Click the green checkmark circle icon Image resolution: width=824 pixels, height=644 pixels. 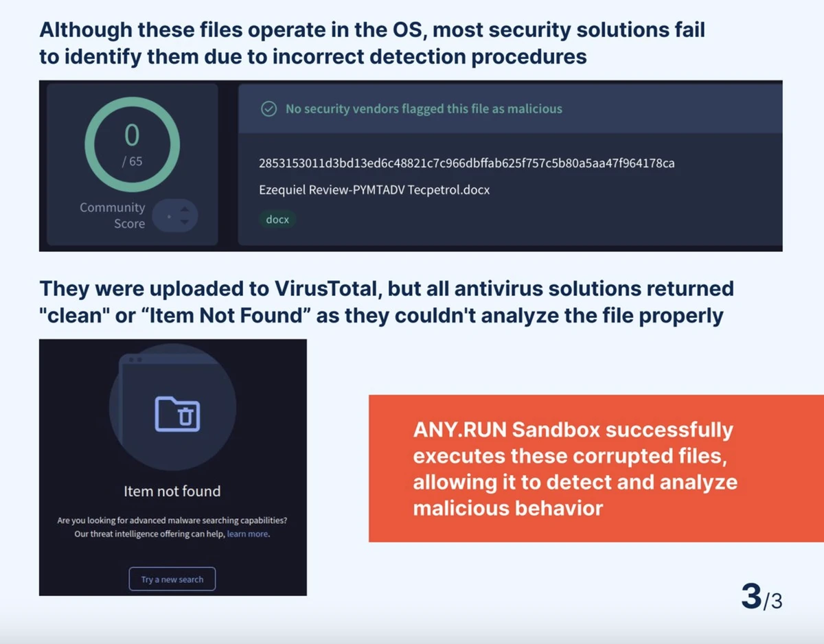[x=269, y=108]
